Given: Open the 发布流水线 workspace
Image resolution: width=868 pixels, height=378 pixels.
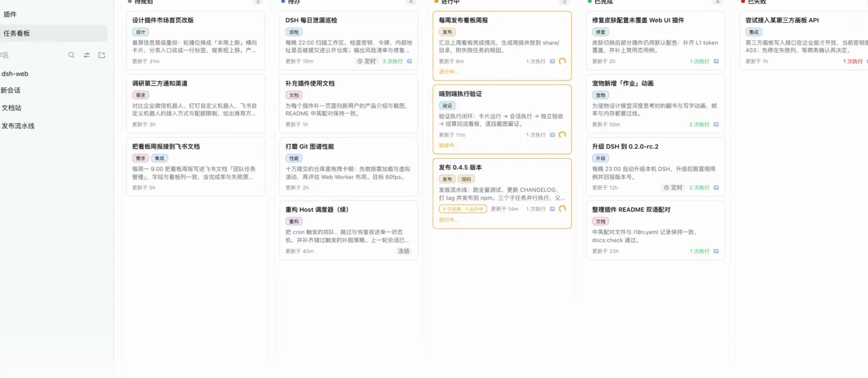Looking at the screenshot, I should click(x=17, y=125).
